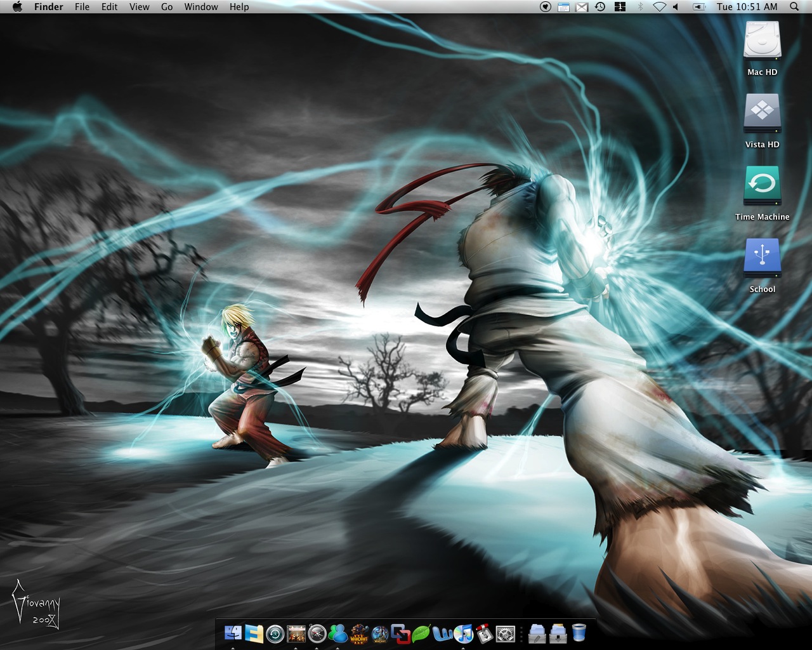Open the Coda green leaf icon
Viewport: 812px width, 650px height.
pyautogui.click(x=422, y=633)
